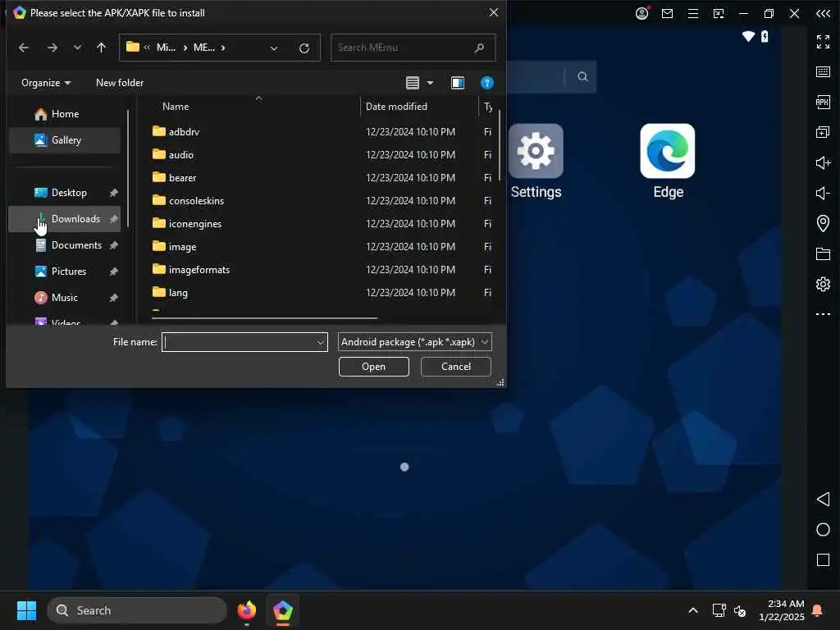
Task: Select Documents in navigation pane
Action: (x=64, y=244)
